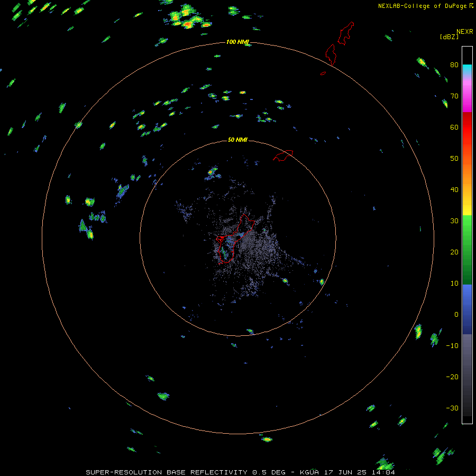Click the 20 value on dBZ scale
Viewport: 476px width, 476px height.
click(454, 252)
